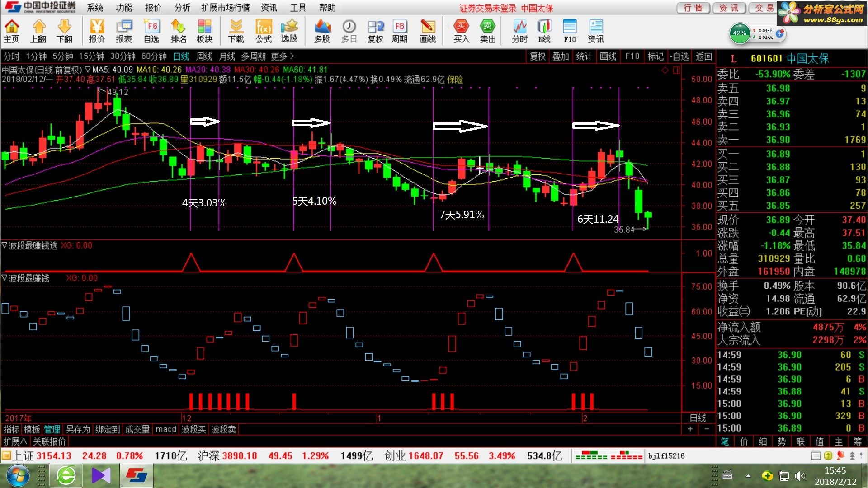Open the 板块 sectors icon
Screen dimensions: 868x488
click(204, 31)
